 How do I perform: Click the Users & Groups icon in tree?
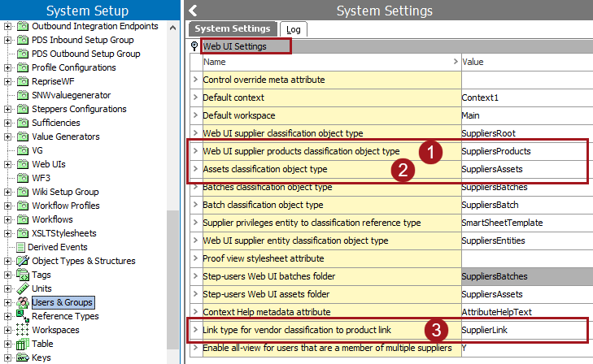[22, 302]
